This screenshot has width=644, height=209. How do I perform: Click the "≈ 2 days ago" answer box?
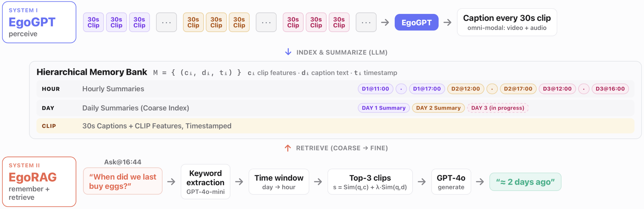(525, 182)
